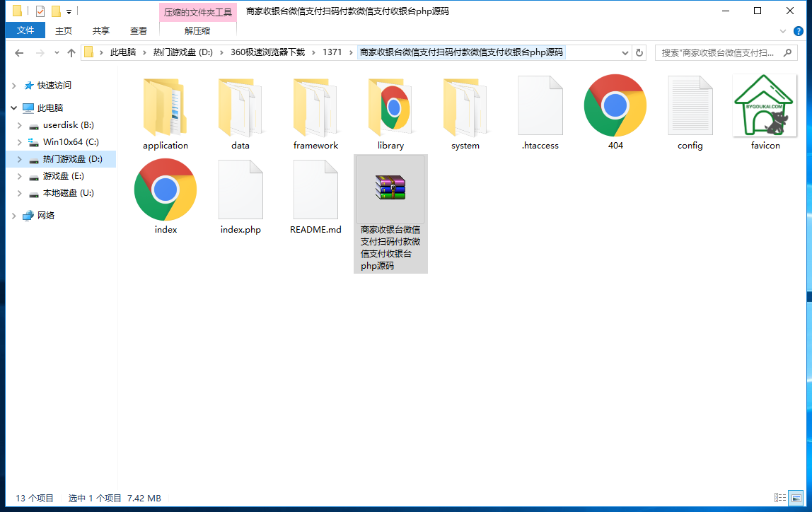This screenshot has width=812, height=512.
Task: Select the config text file
Action: (690, 106)
